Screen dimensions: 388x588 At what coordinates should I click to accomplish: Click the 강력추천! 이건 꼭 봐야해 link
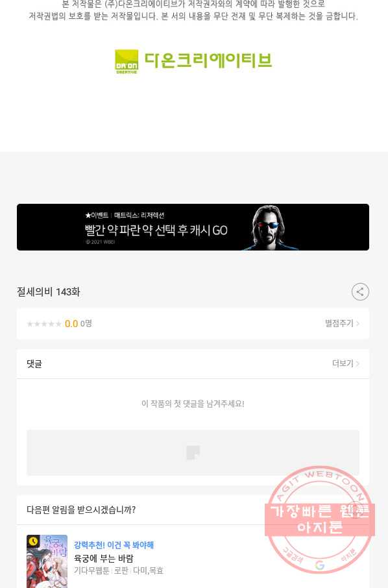click(114, 545)
